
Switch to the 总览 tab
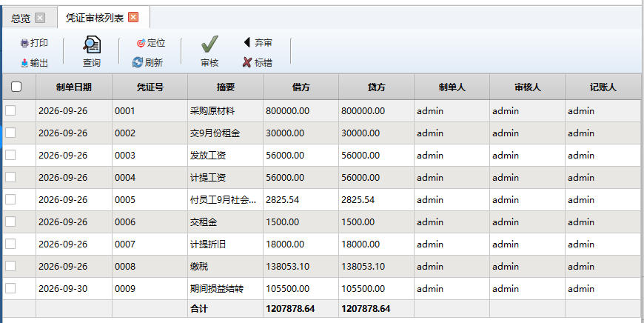(21, 18)
